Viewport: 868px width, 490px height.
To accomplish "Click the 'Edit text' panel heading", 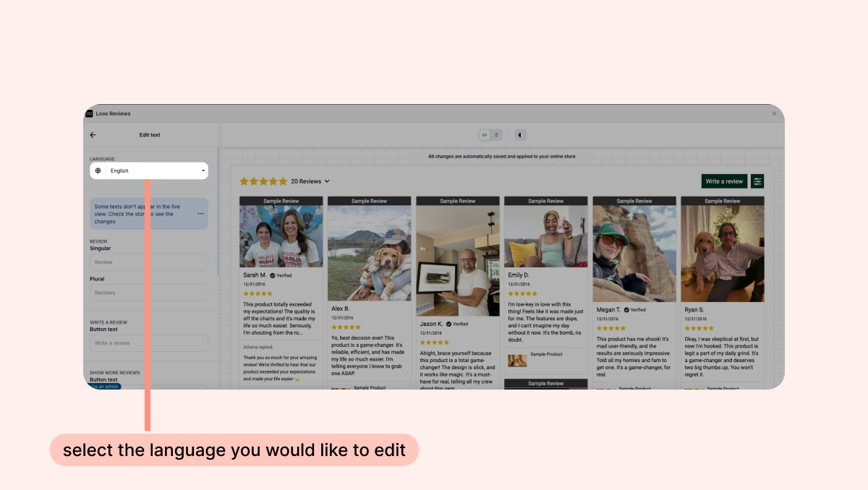I will tap(150, 135).
